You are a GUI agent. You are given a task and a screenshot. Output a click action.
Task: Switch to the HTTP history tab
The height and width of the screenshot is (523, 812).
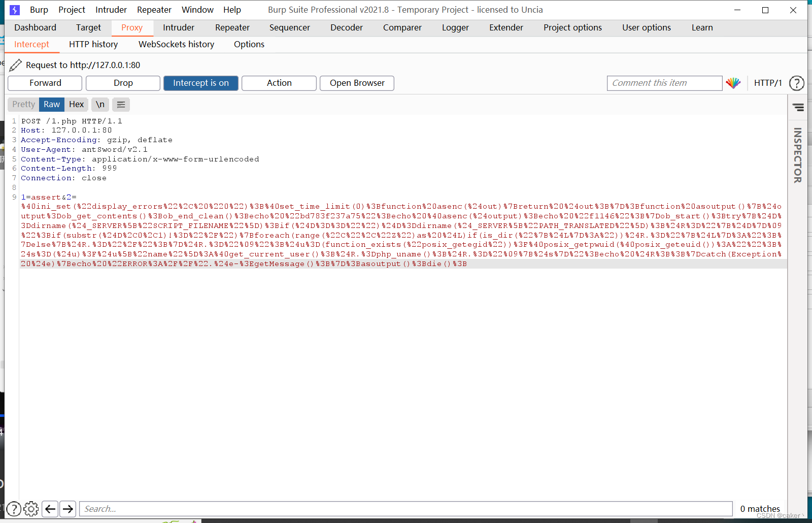93,45
